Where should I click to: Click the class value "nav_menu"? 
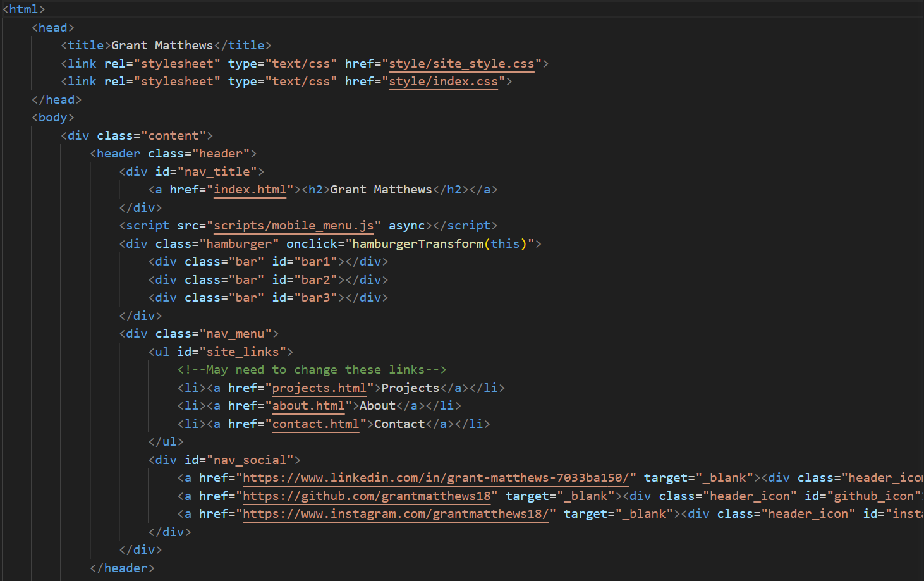pos(235,334)
